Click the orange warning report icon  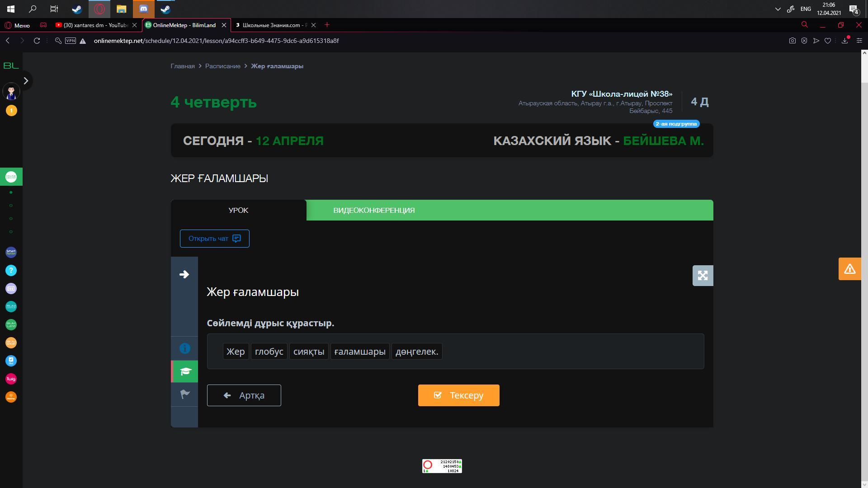pyautogui.click(x=849, y=269)
